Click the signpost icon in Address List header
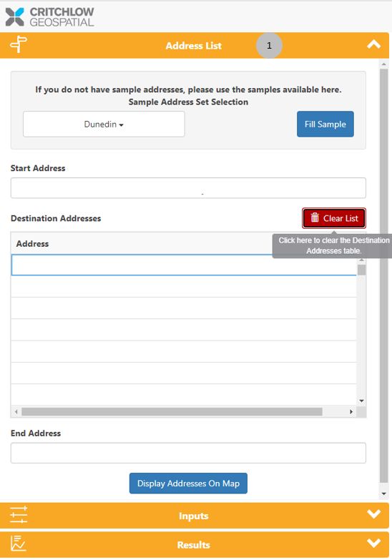 pyautogui.click(x=19, y=44)
